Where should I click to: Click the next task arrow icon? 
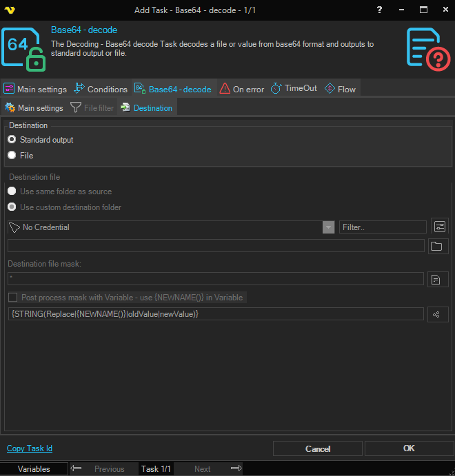point(236,468)
